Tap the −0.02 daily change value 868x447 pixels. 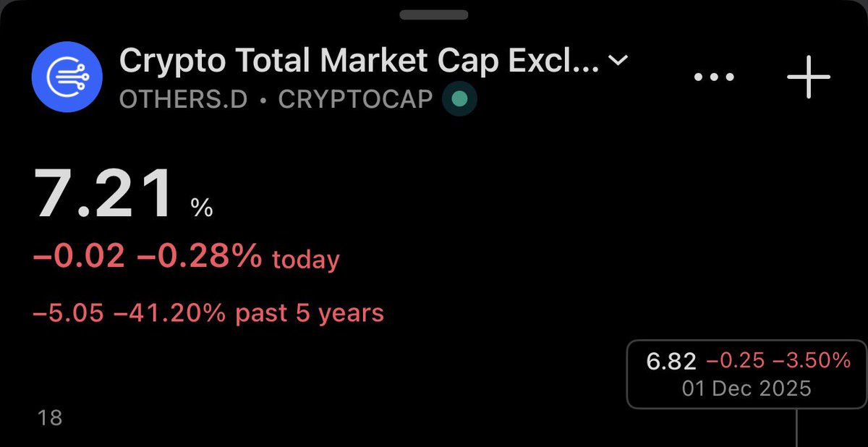pyautogui.click(x=79, y=257)
